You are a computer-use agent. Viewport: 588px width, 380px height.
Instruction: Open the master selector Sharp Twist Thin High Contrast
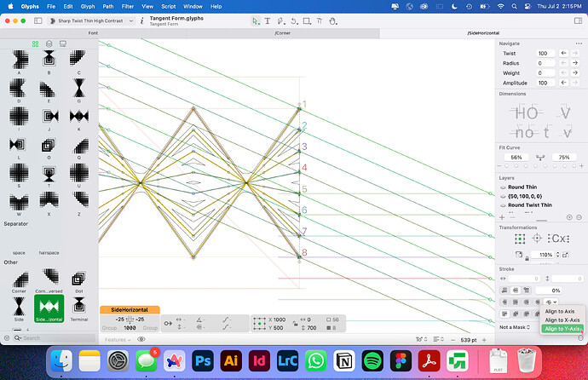[91, 21]
